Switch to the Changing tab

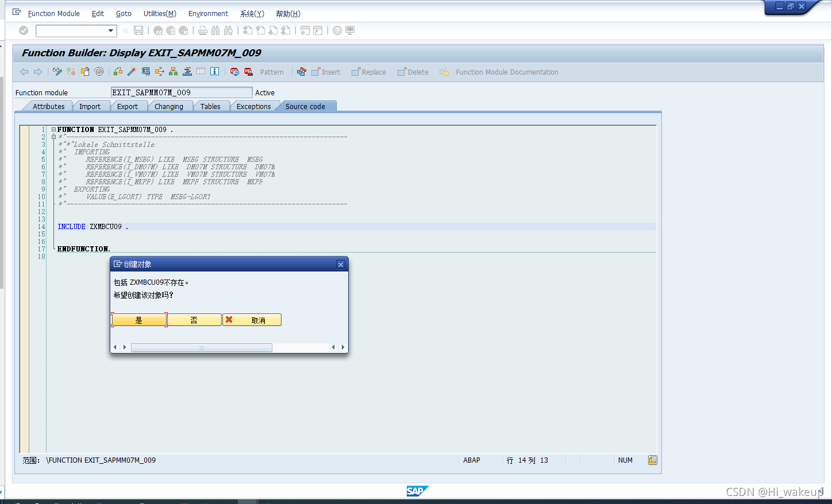pyautogui.click(x=169, y=107)
